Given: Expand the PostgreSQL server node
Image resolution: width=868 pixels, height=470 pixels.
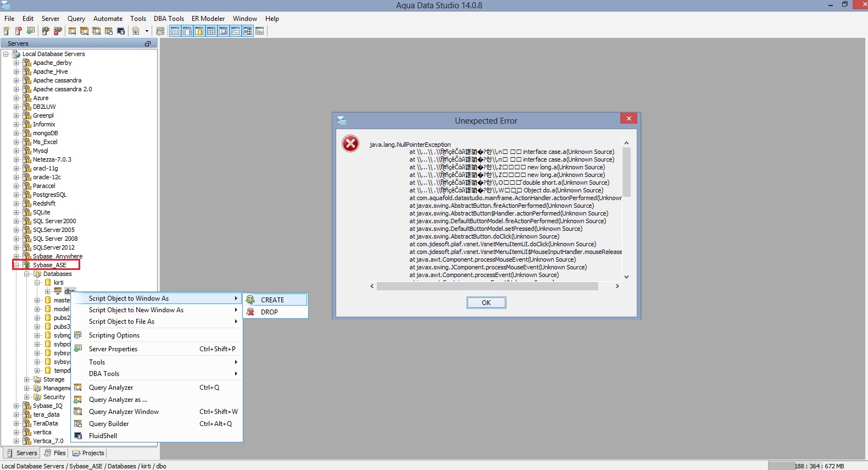Looking at the screenshot, I should pos(16,195).
